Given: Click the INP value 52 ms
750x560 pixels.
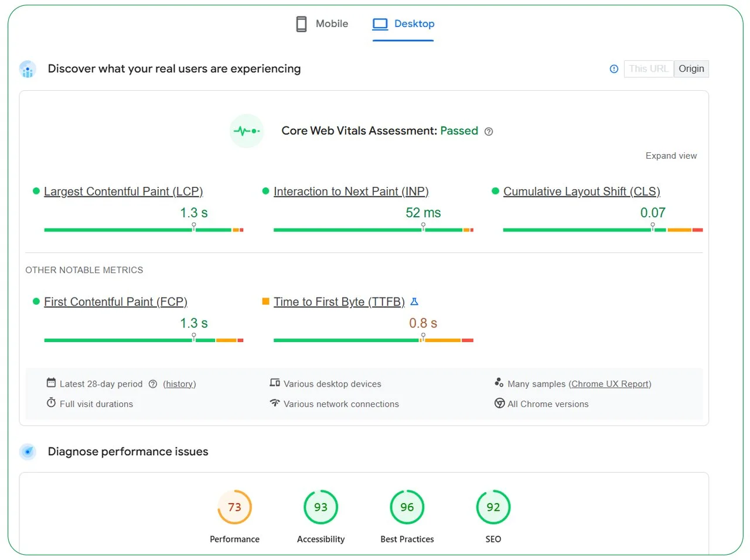Looking at the screenshot, I should click(424, 213).
